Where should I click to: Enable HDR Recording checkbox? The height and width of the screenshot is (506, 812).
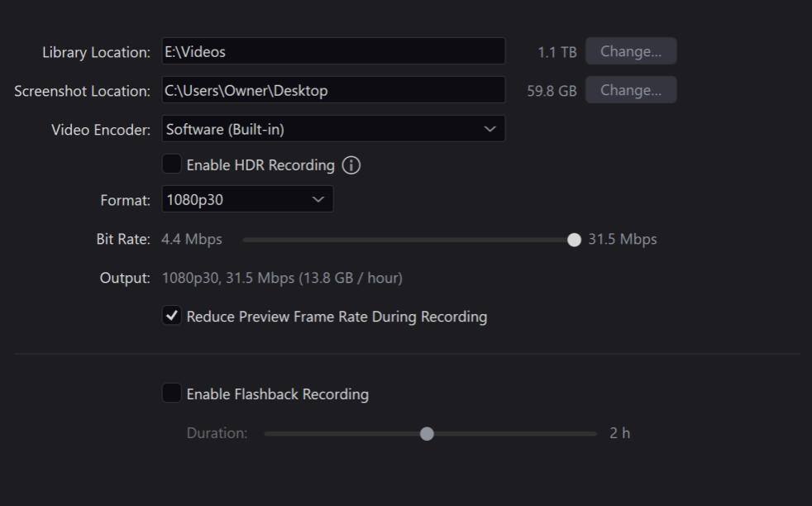click(171, 165)
